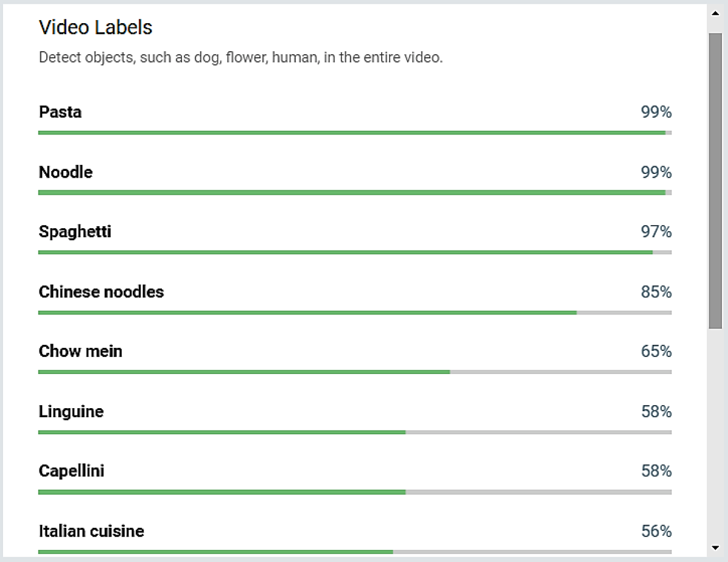
Task: Click the Linguine label
Action: (71, 412)
